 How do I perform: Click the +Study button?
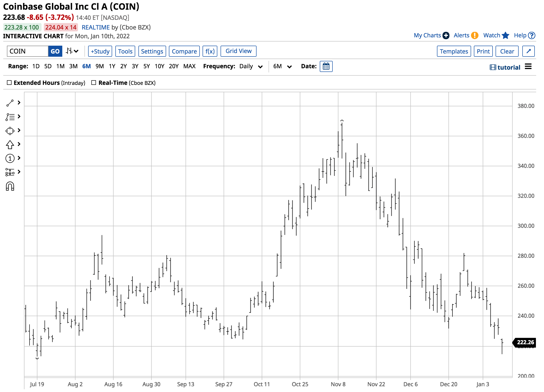tap(100, 51)
